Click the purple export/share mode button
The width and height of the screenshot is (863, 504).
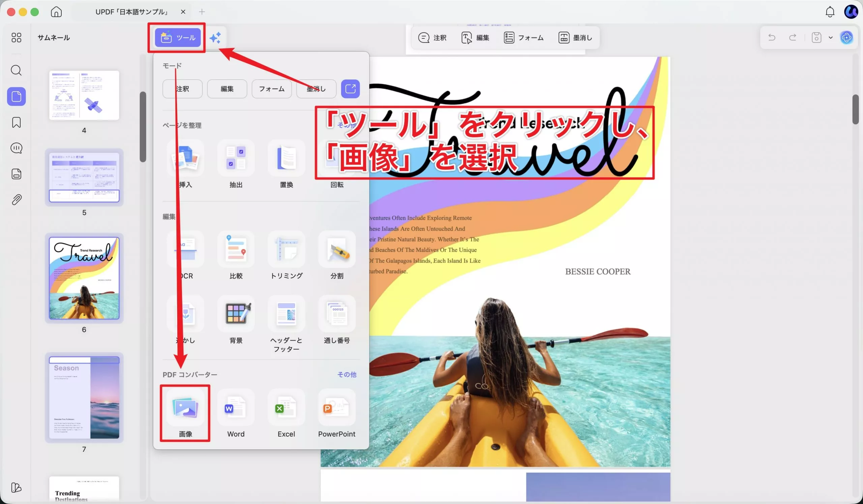tap(350, 89)
